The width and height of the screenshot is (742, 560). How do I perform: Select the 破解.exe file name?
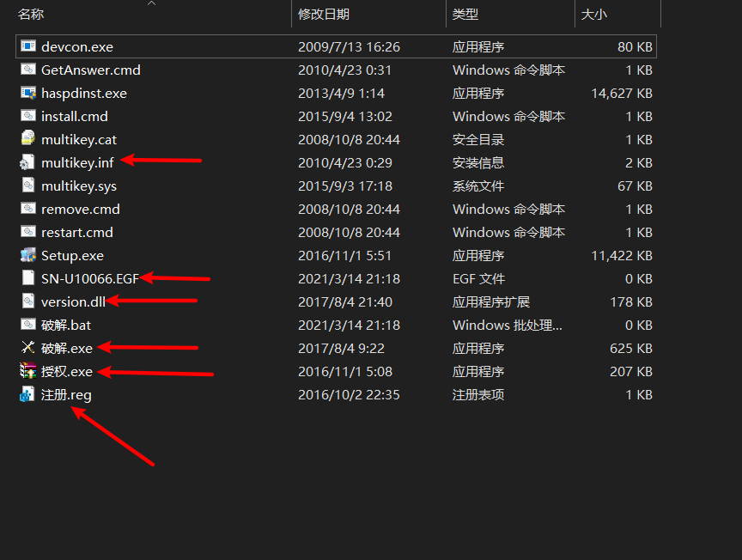(67, 349)
